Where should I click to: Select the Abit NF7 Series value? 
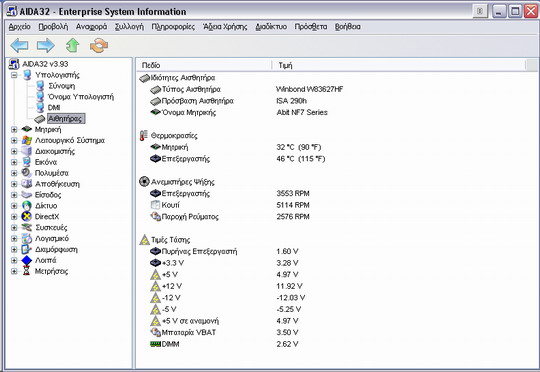click(x=302, y=112)
